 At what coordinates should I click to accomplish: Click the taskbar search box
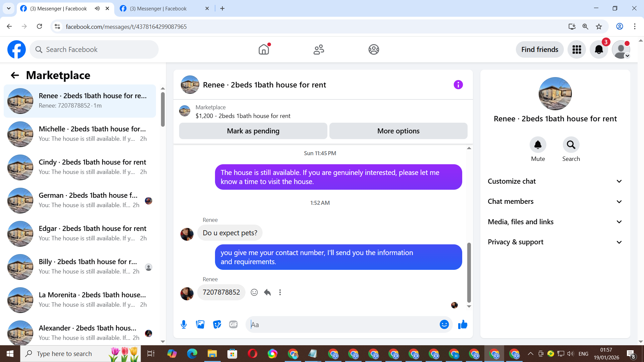pos(80,354)
